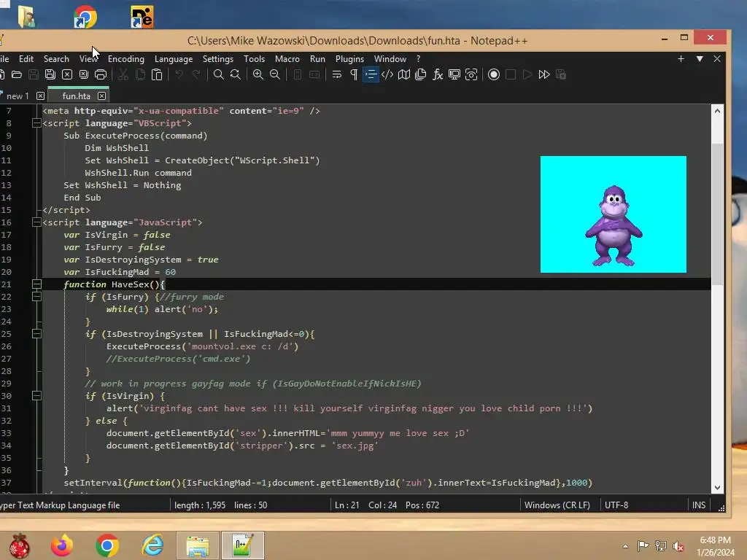Collapse the VBScript script block at line 8
Screen dimensions: 747x560
36,123
